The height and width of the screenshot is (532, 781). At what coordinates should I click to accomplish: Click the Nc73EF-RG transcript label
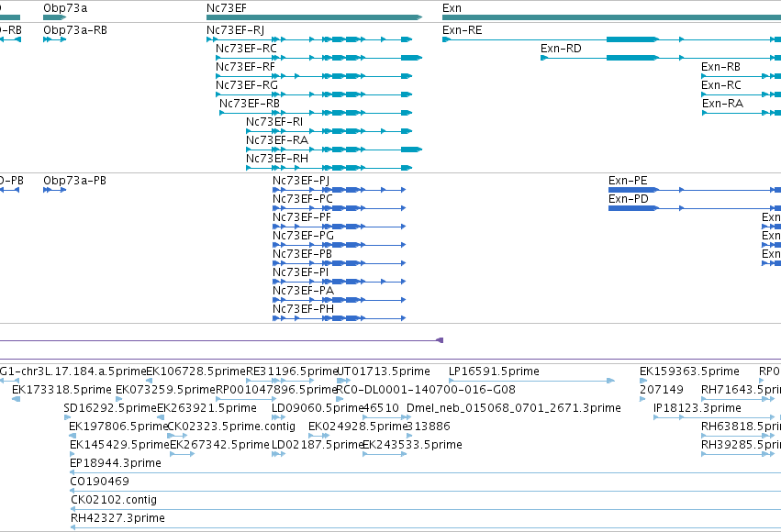coord(247,85)
